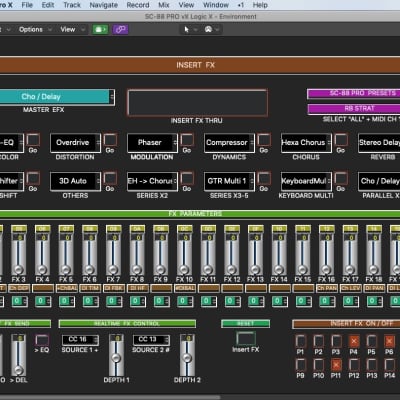400x400 pixels.
Task: Click the INSERT FX THRU box
Action: (x=197, y=103)
